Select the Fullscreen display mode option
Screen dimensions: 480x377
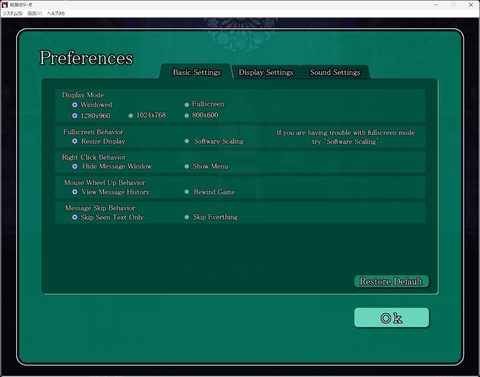[204, 104]
